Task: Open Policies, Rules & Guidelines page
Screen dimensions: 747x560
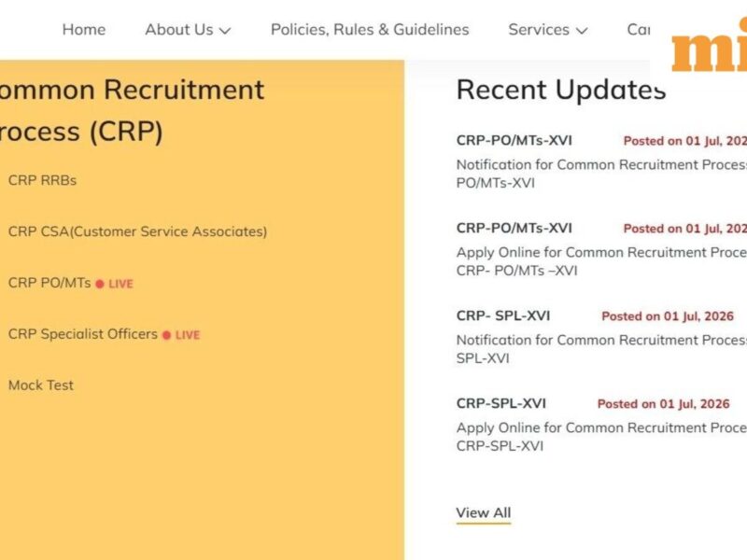Action: click(x=370, y=30)
